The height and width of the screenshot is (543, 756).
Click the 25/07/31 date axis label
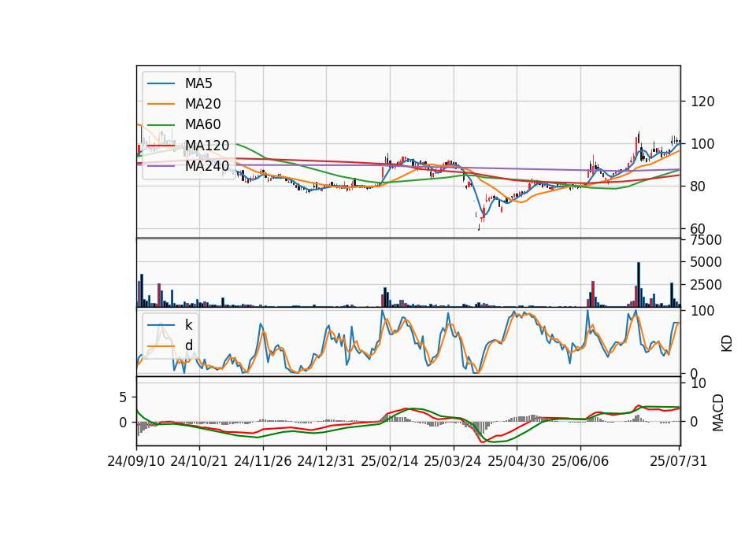pyautogui.click(x=678, y=461)
